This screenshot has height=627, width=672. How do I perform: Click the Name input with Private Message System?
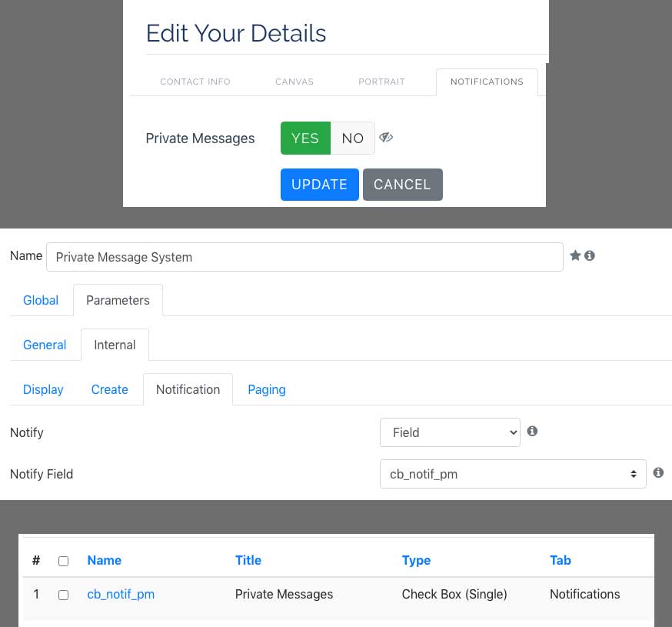pos(304,257)
